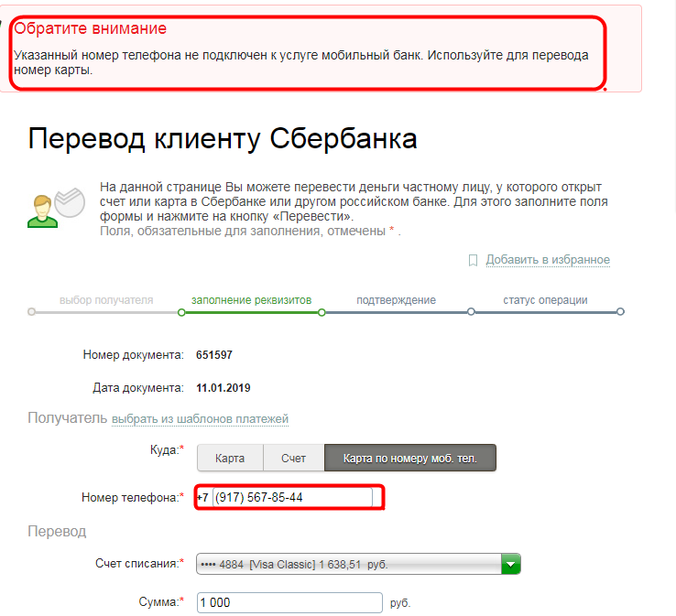Click the статус операции step label

coord(545,300)
